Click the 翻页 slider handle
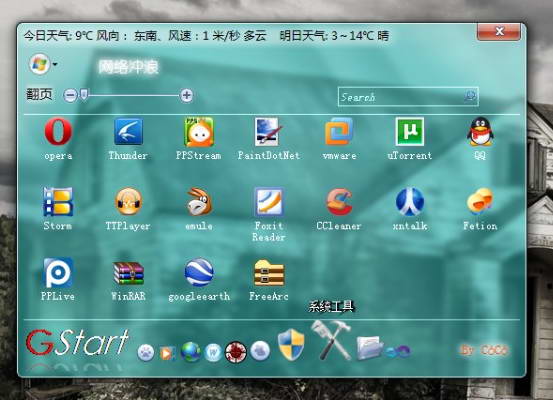 tap(84, 95)
